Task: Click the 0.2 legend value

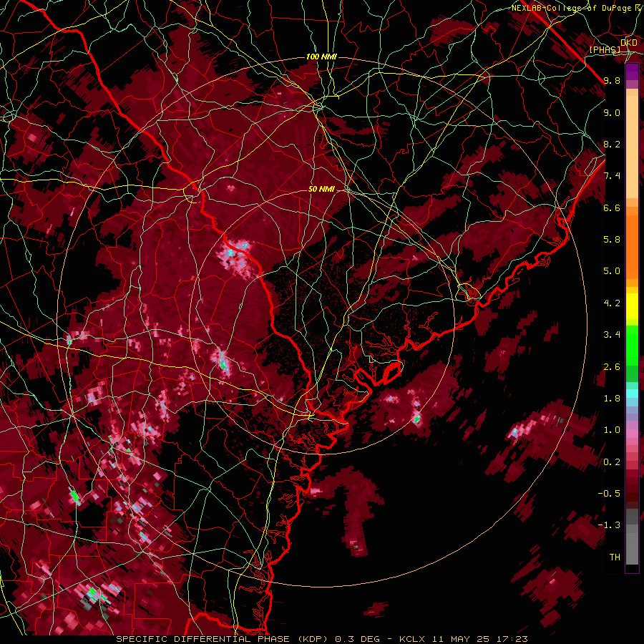Action: tap(612, 462)
